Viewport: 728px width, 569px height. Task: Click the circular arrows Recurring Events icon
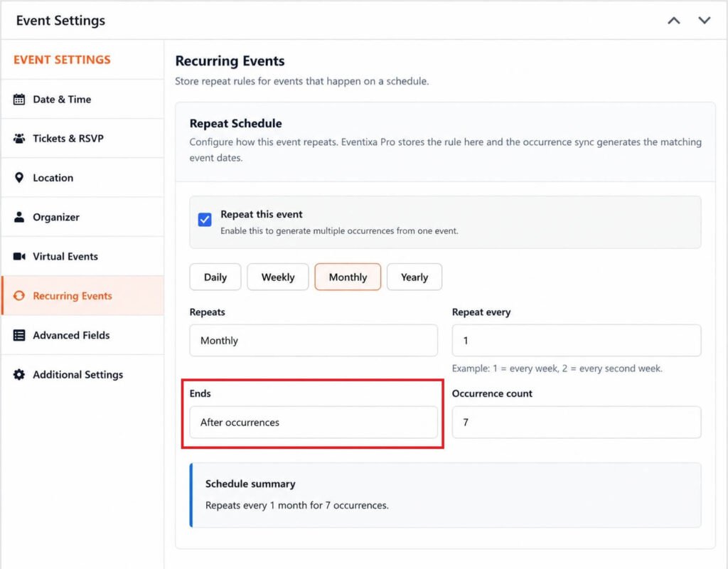click(19, 296)
